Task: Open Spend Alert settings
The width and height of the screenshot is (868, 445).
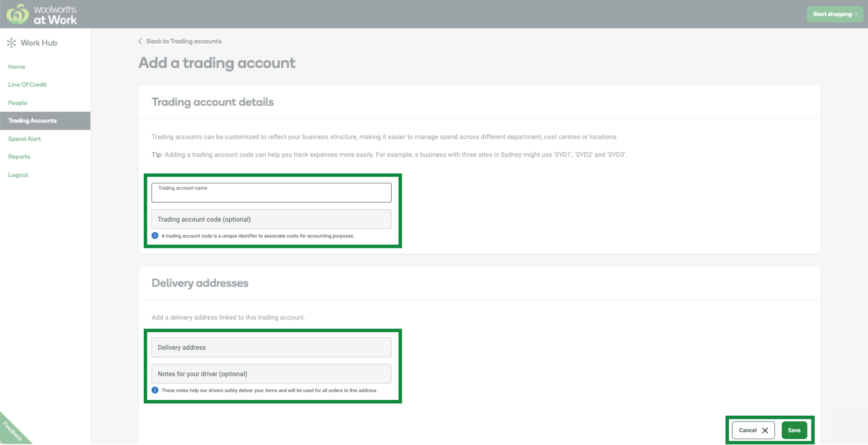Action: pyautogui.click(x=24, y=139)
